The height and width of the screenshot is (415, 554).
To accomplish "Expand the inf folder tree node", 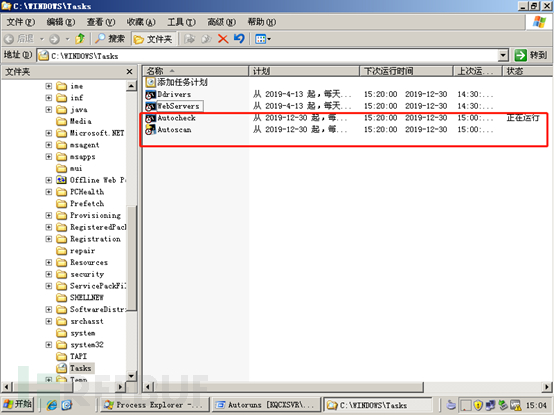I will [49, 98].
